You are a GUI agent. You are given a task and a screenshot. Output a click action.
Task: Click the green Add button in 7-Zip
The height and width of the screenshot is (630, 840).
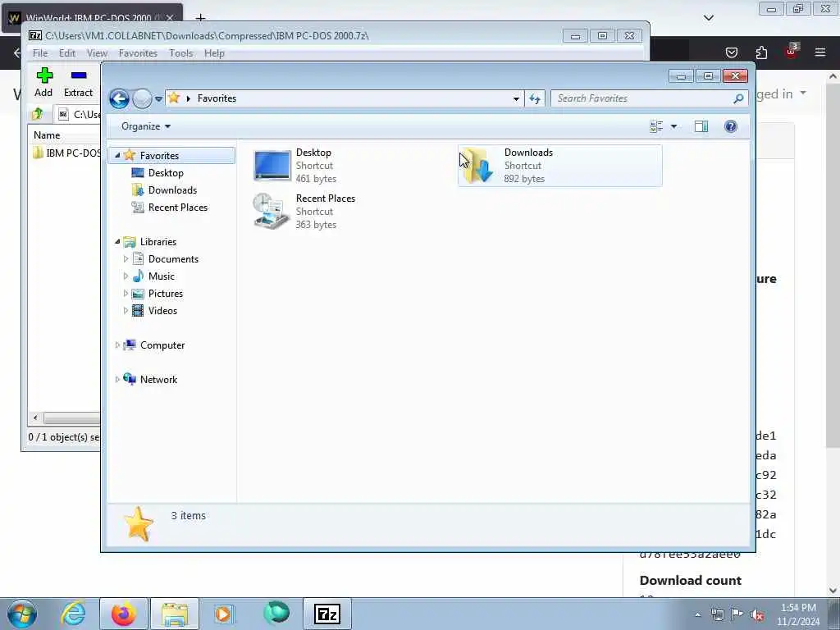44,82
